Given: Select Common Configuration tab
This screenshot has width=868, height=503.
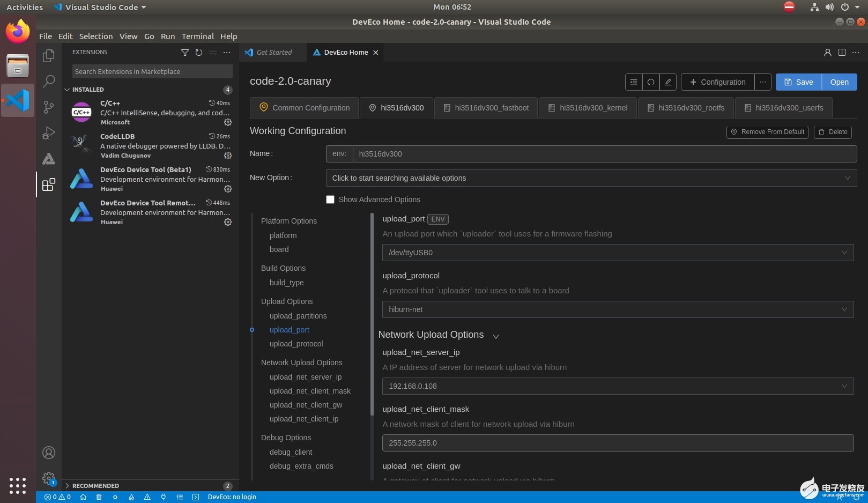Looking at the screenshot, I should click(305, 108).
